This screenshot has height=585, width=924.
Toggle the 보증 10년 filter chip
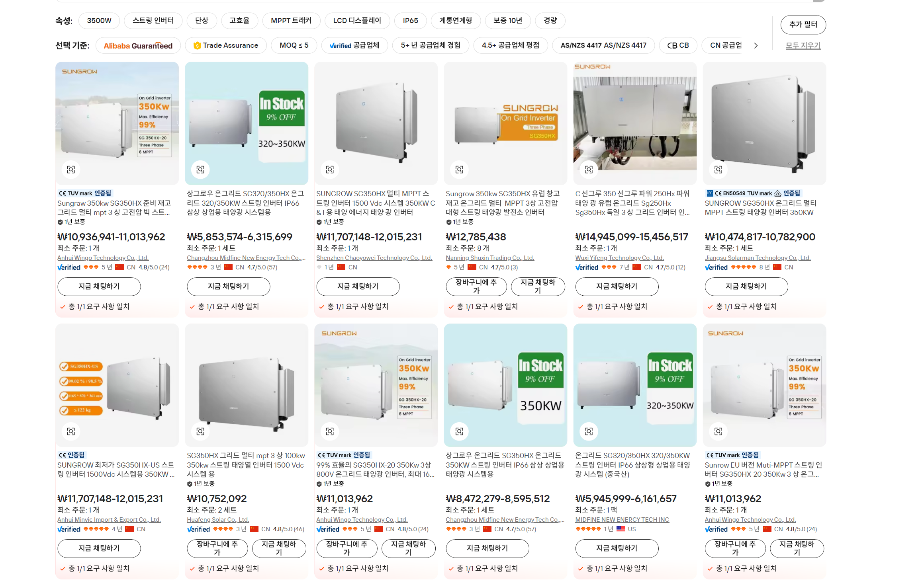508,21
